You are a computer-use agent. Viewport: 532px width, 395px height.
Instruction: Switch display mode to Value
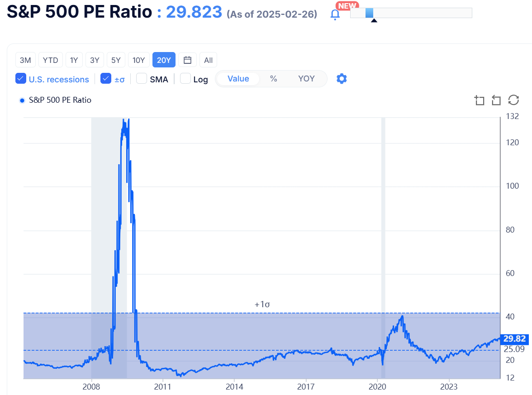pyautogui.click(x=238, y=79)
